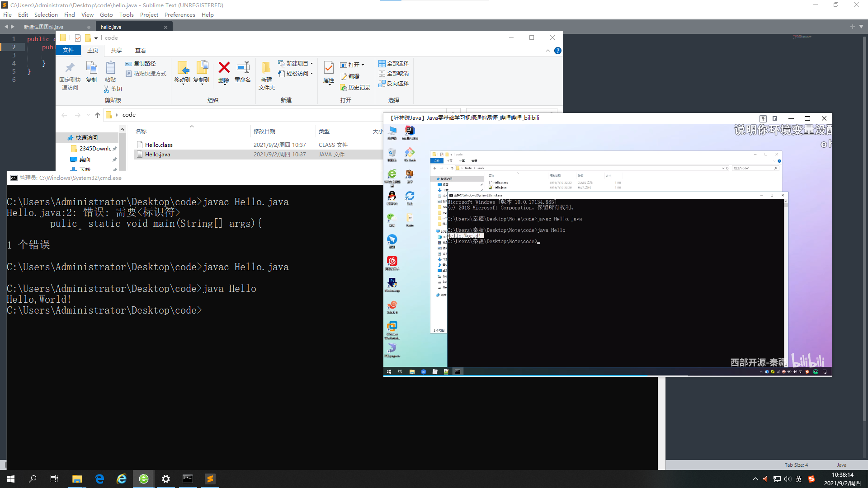The width and height of the screenshot is (868, 488).
Task: Click the Cut scissors icon
Action: [107, 89]
